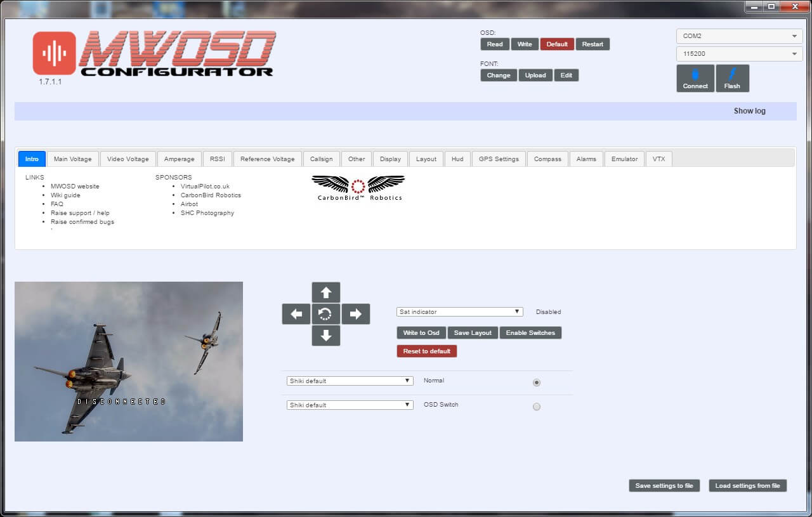Click Load settings from file
The height and width of the screenshot is (517, 812).
point(748,485)
